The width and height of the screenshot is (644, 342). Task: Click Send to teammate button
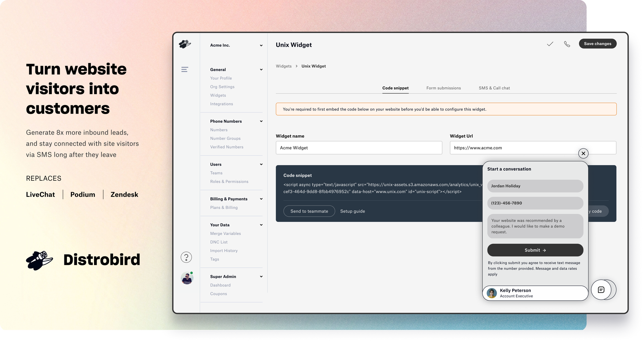coord(309,211)
